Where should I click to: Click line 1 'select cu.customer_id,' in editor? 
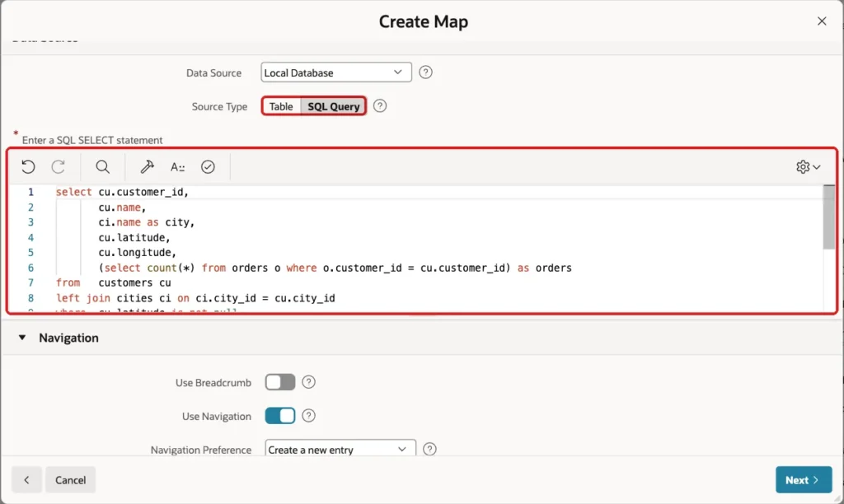point(122,192)
